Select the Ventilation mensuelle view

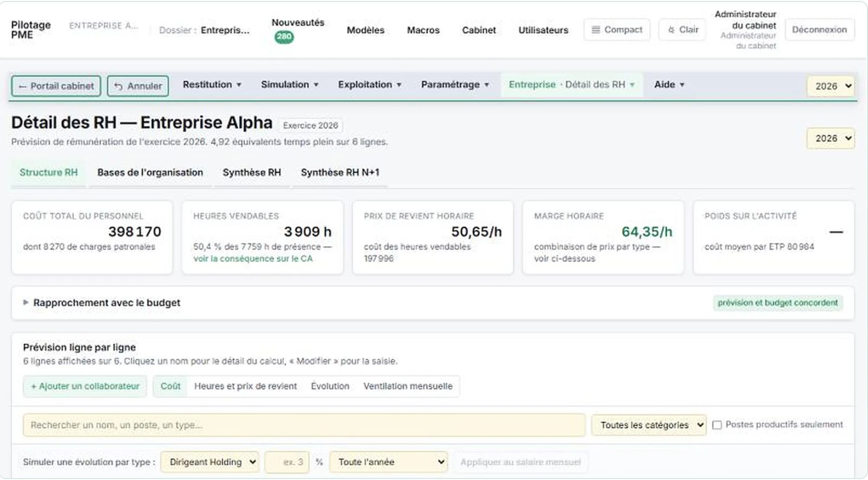point(408,386)
